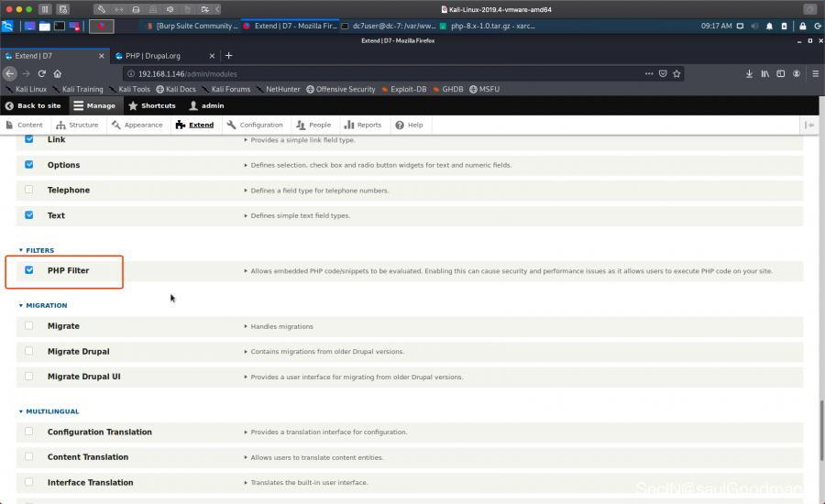The image size is (825, 504).
Task: Open the Firefox downloads panel
Action: point(749,73)
